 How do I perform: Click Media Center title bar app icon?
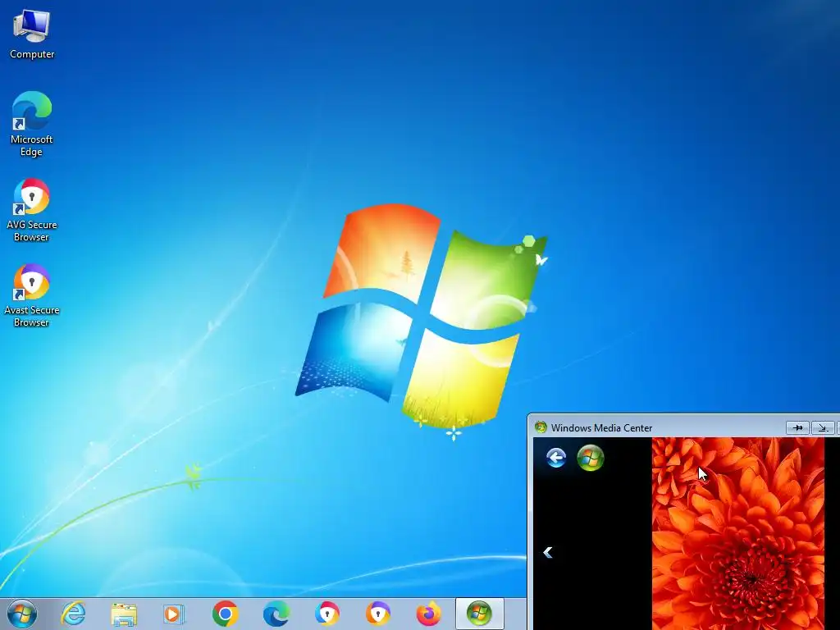coord(541,427)
